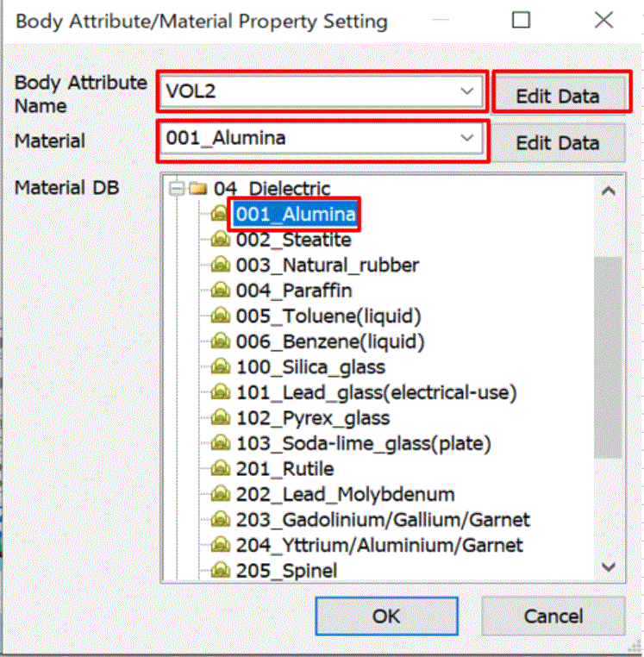Open the Material dropdown arrow

click(466, 138)
